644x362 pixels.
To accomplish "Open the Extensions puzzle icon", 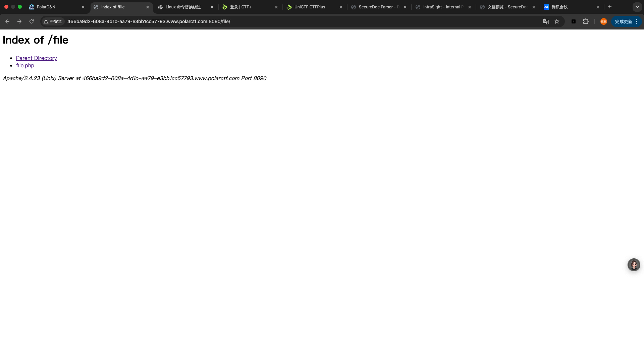I will [586, 21].
